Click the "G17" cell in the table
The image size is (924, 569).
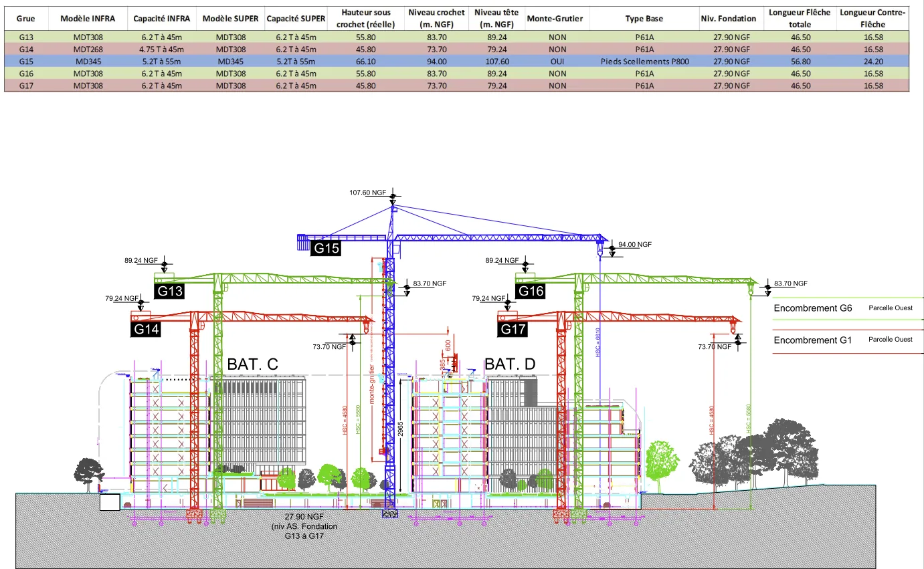click(x=25, y=86)
